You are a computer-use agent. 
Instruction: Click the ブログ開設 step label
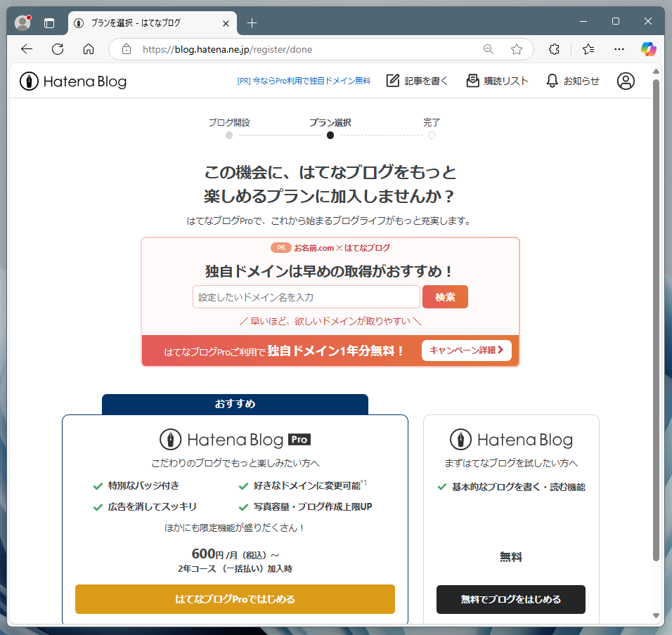pos(229,122)
